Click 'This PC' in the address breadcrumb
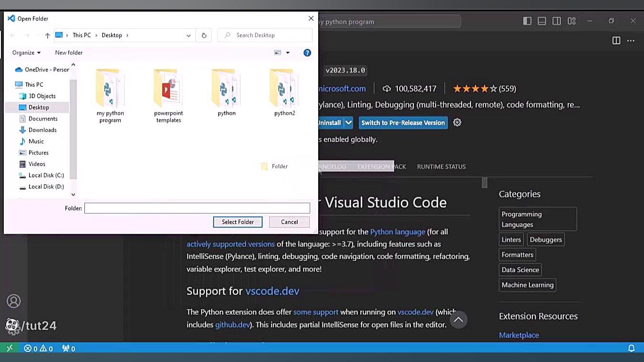 point(82,35)
